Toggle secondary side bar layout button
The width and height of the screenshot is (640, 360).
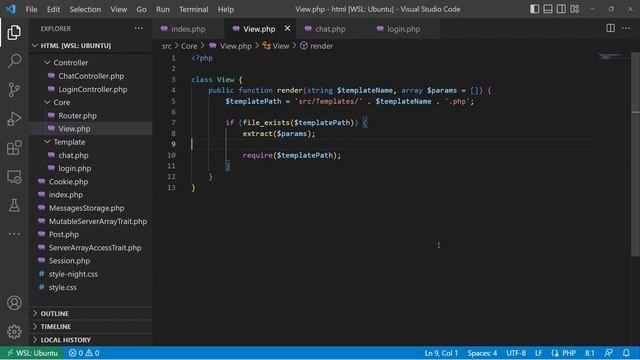[561, 9]
